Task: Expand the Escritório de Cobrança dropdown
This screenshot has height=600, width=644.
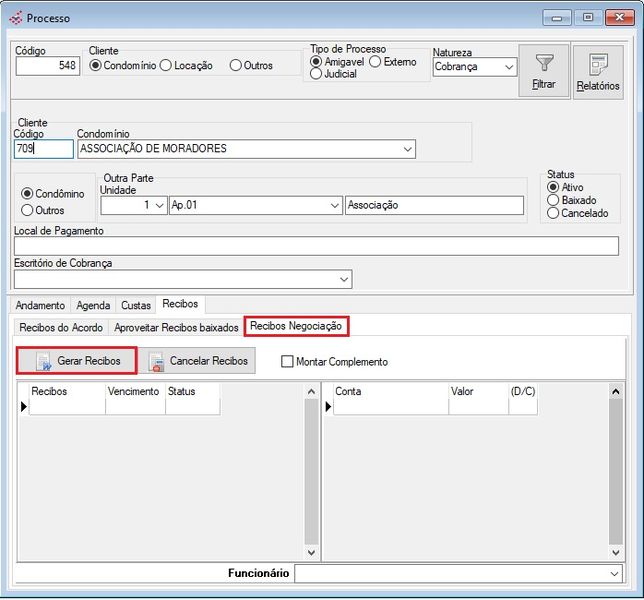Action: pos(344,279)
